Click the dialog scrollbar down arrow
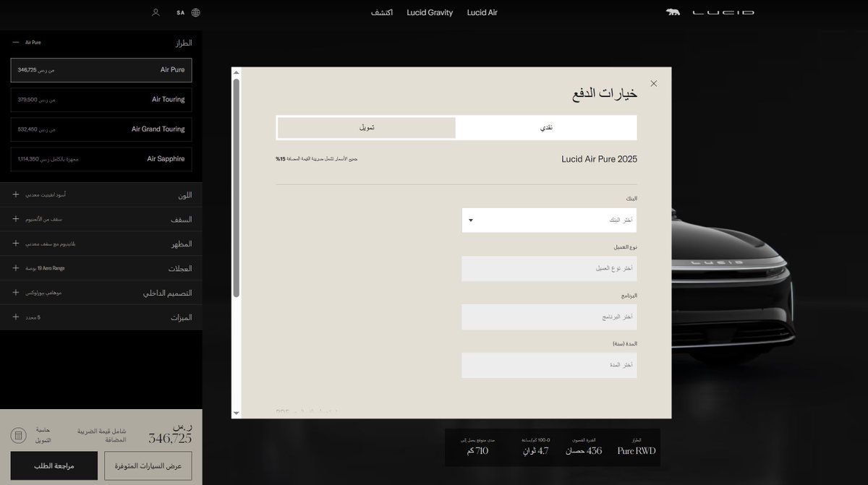 tap(236, 413)
